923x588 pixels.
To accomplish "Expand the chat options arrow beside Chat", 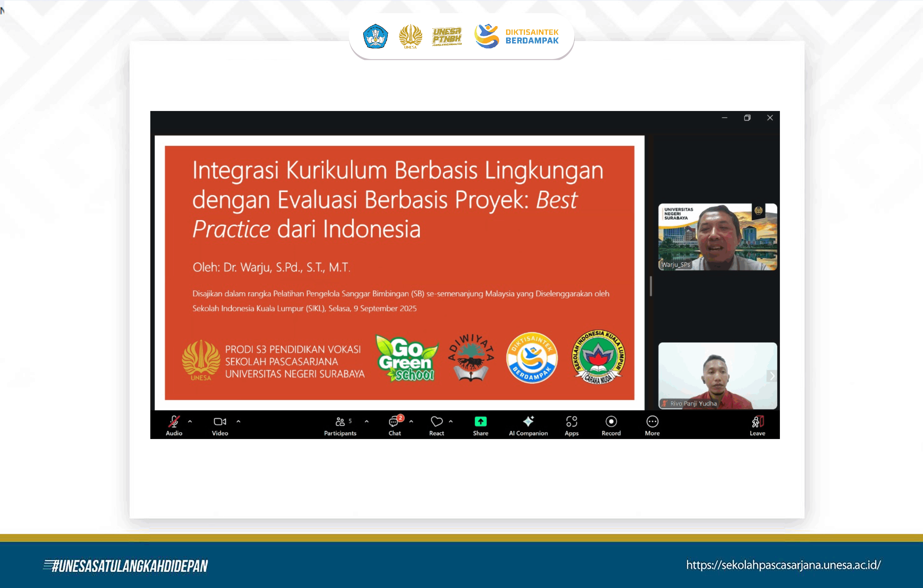I will click(411, 421).
